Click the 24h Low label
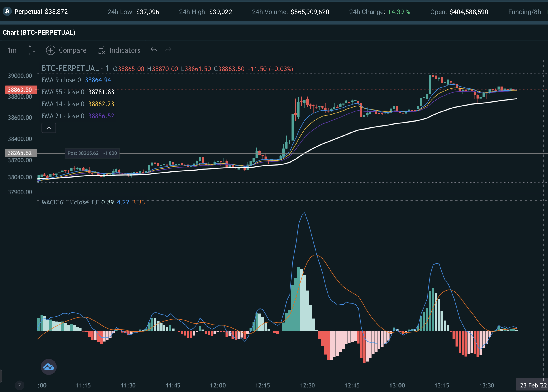Image resolution: width=548 pixels, height=392 pixels. point(120,12)
